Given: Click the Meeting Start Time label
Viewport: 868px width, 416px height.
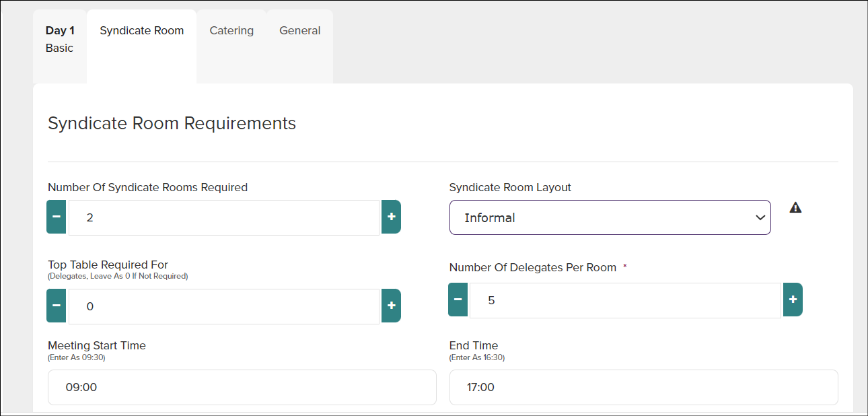Looking at the screenshot, I should tap(97, 345).
